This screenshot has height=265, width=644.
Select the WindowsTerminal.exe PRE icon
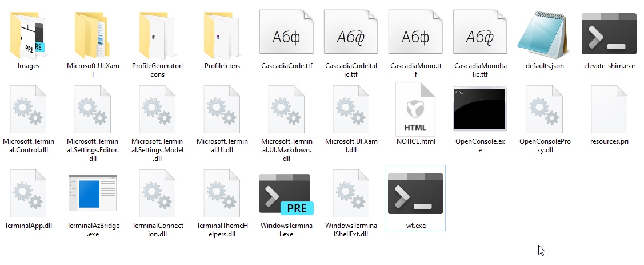coord(286,194)
